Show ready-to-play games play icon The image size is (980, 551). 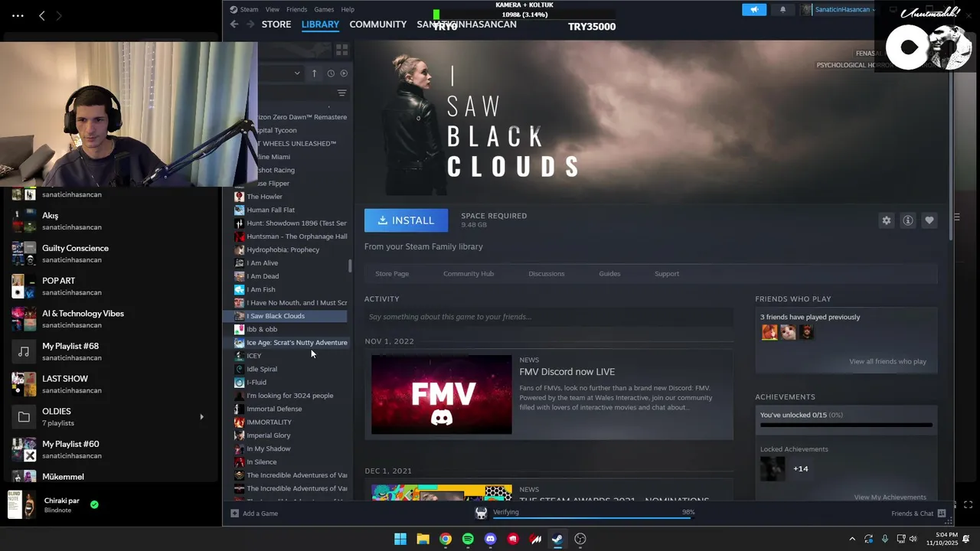[x=344, y=73]
